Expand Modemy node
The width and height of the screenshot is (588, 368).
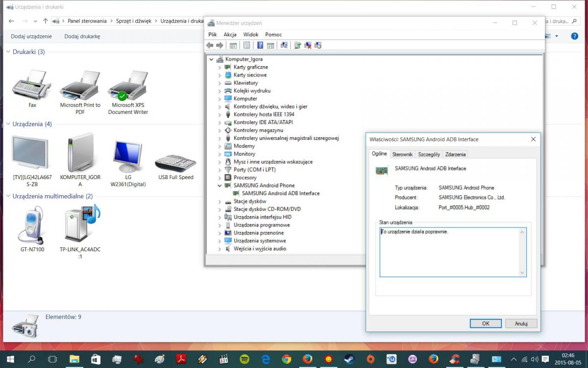[x=220, y=146]
